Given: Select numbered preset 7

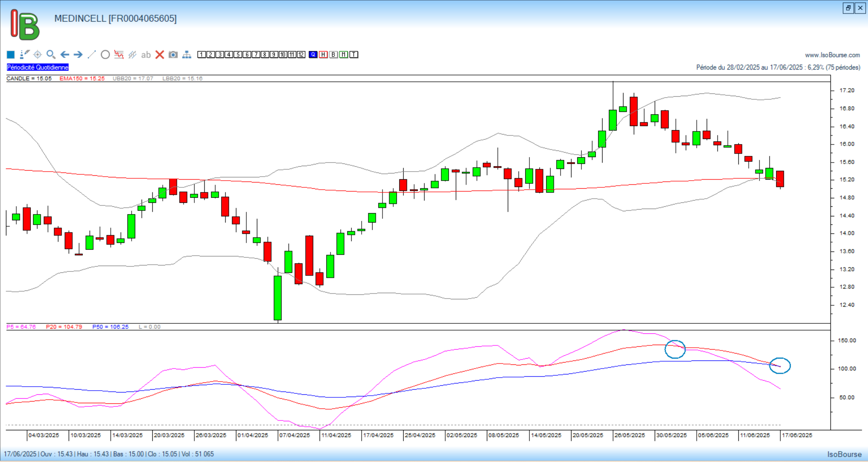Looking at the screenshot, I should point(256,55).
